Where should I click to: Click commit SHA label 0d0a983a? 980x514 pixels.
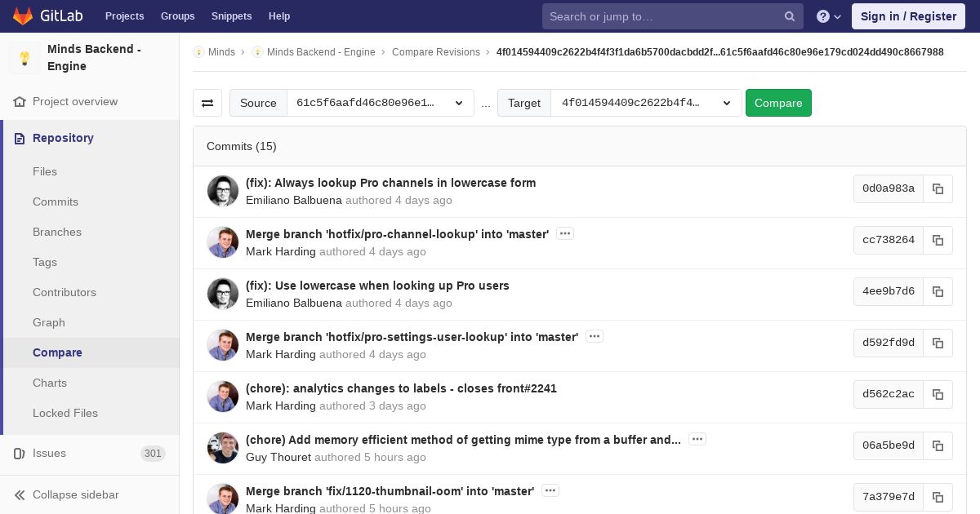tap(889, 188)
